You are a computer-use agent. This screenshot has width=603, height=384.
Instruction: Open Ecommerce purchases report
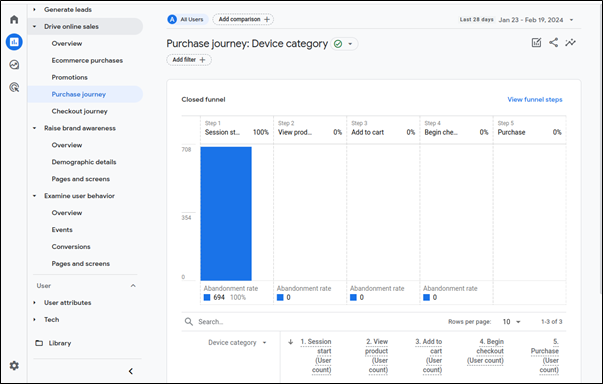(87, 60)
